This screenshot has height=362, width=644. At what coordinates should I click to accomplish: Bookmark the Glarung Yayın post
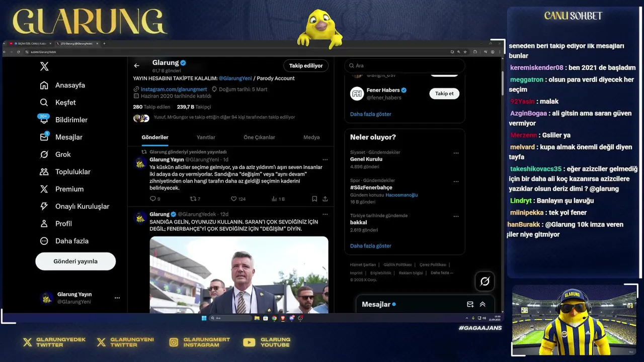314,199
